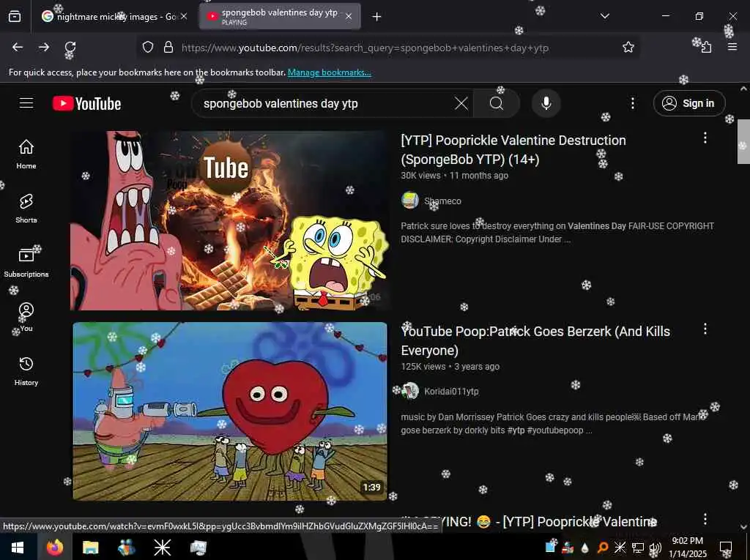Open the You section
This screenshot has width=750, height=560.
tap(26, 316)
